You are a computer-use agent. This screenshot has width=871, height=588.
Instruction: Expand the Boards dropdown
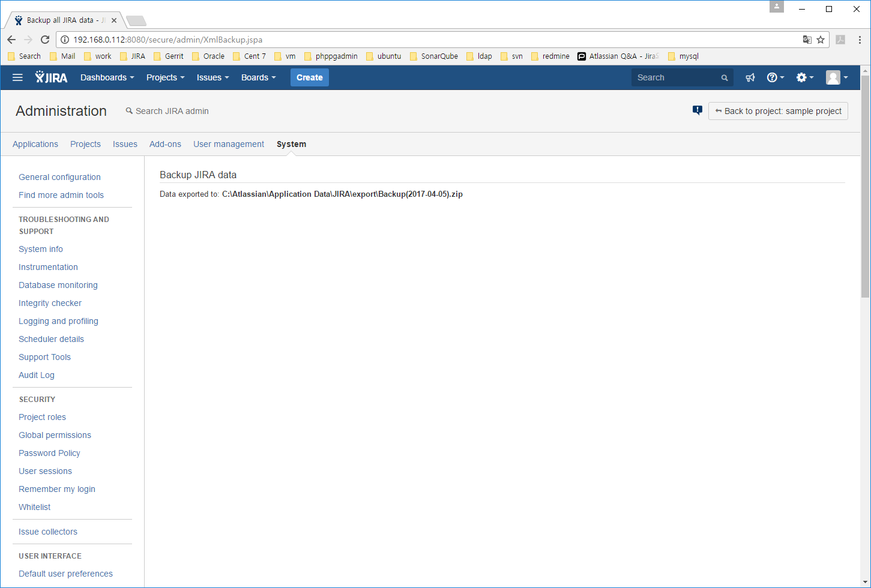pyautogui.click(x=258, y=77)
